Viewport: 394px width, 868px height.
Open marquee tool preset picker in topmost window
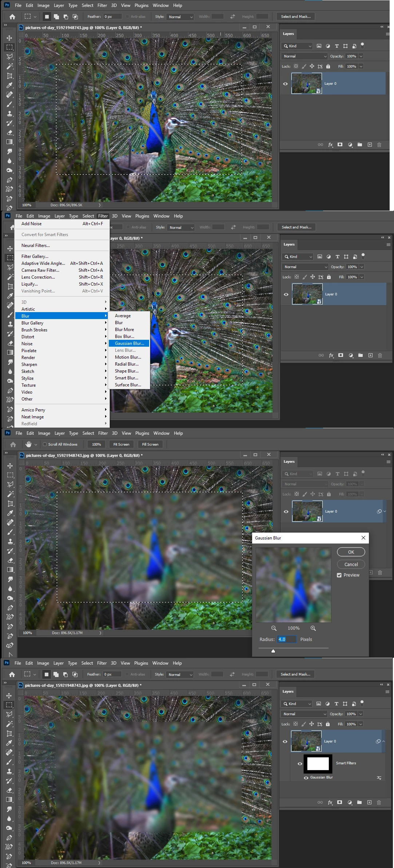pos(35,17)
